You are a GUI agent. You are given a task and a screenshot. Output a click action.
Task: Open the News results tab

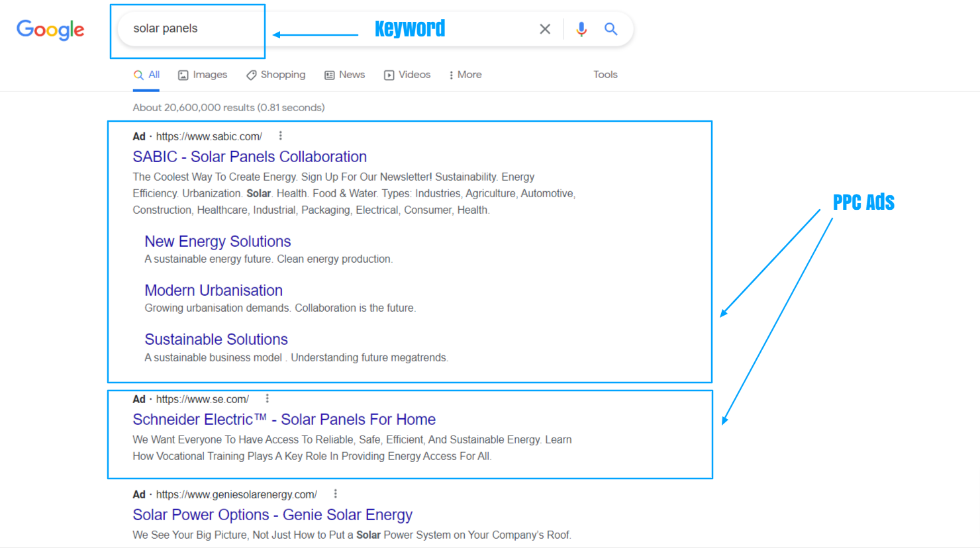pyautogui.click(x=344, y=75)
